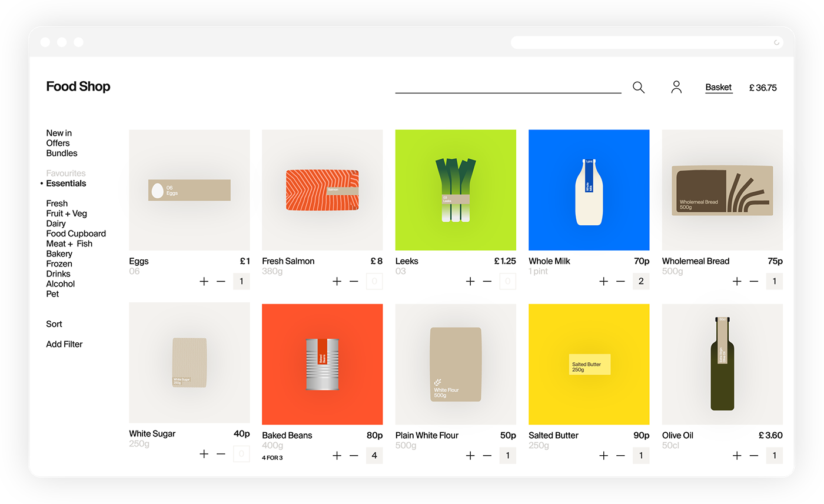Click the Olive Oil product name
This screenshot has height=504, width=824.
[x=677, y=435]
